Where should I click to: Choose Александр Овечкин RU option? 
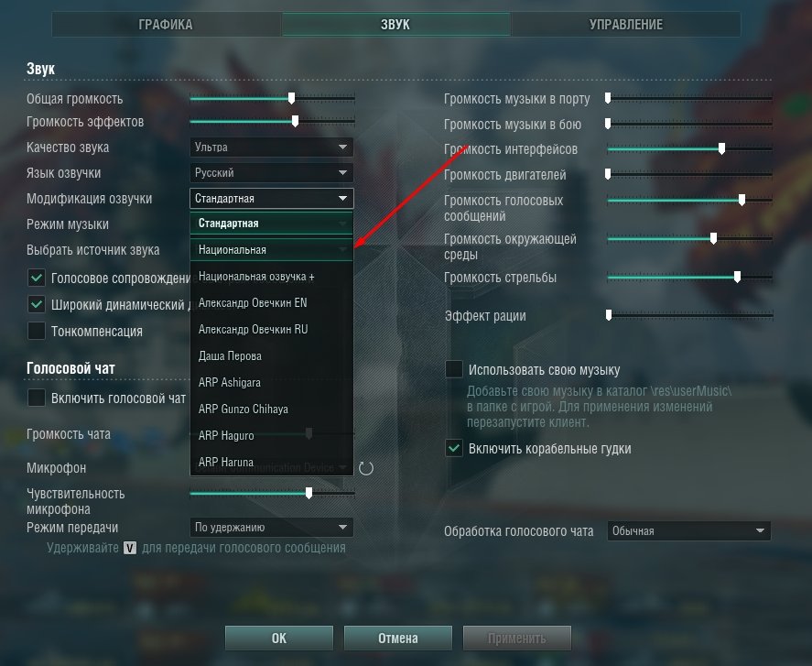click(271, 329)
